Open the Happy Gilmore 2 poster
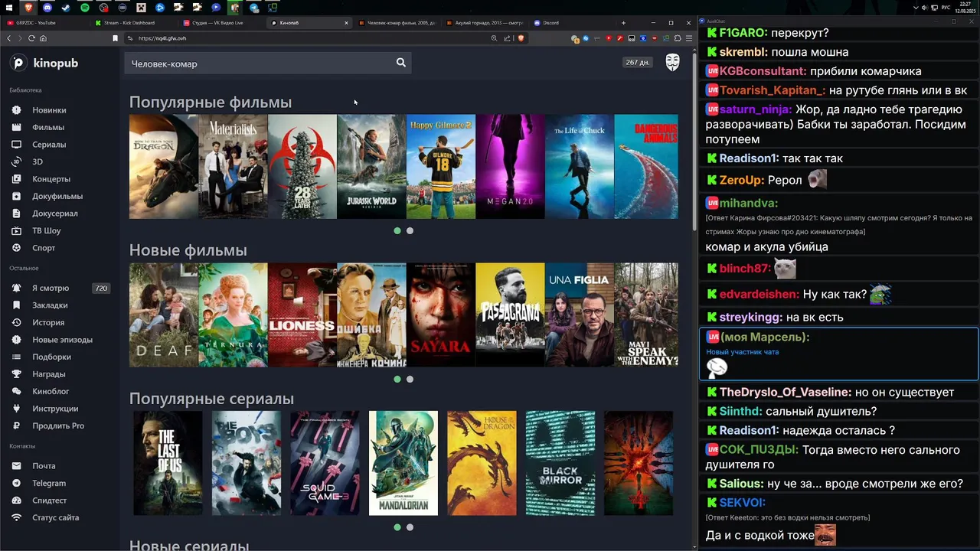 (441, 166)
